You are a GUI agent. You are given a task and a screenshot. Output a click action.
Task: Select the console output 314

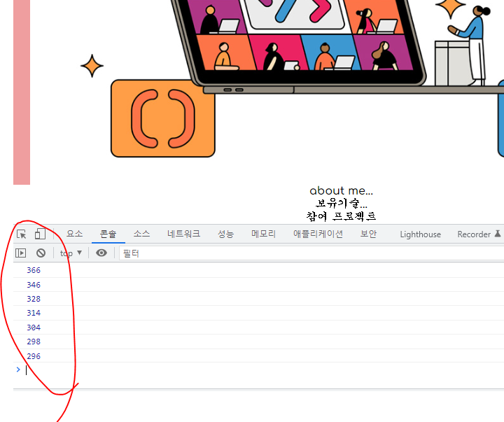[34, 313]
